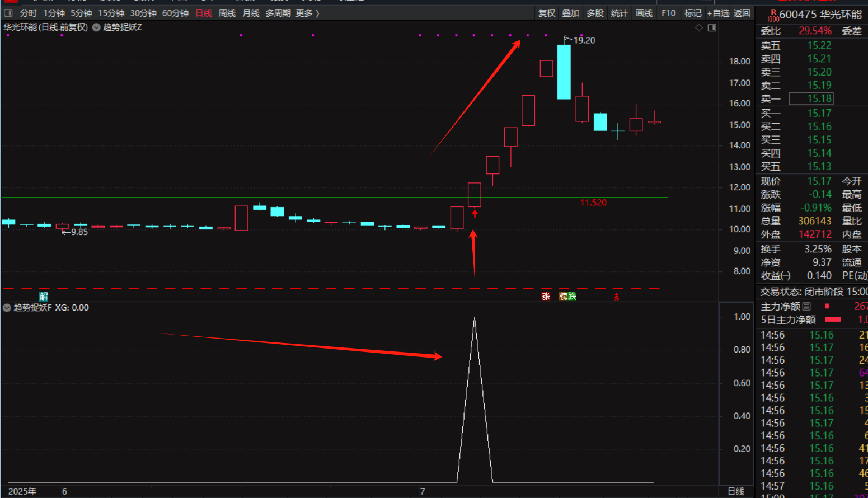The image size is (868, 498).
Task: Click the 解 marker icon on chart
Action: point(44,297)
